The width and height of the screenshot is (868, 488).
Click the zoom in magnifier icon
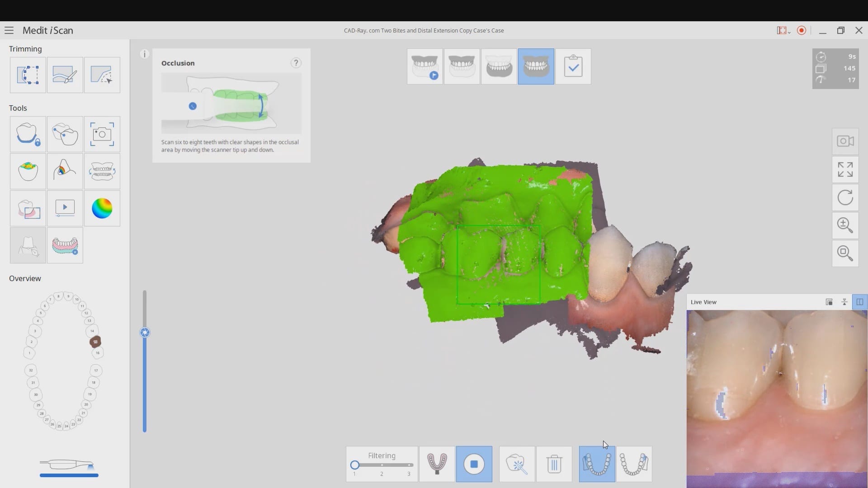click(x=845, y=225)
